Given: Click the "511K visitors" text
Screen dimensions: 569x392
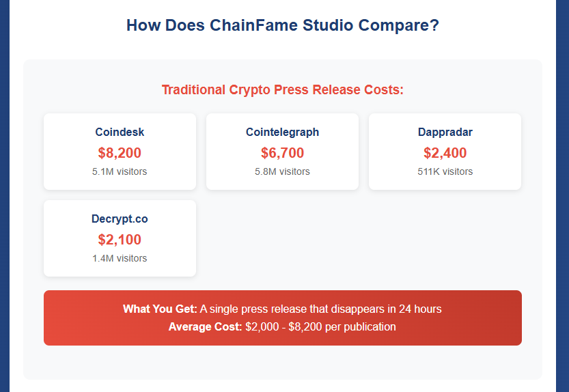Looking at the screenshot, I should coord(445,171).
